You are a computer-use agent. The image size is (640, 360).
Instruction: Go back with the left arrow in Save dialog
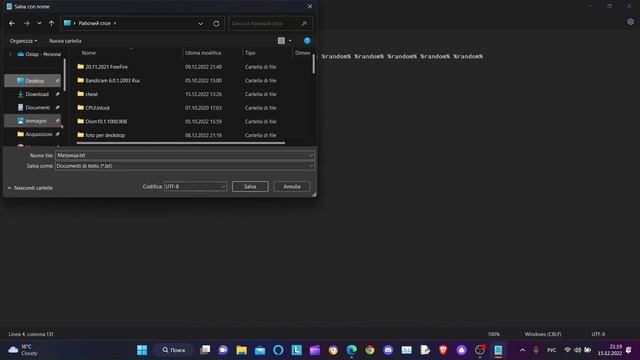click(x=12, y=24)
